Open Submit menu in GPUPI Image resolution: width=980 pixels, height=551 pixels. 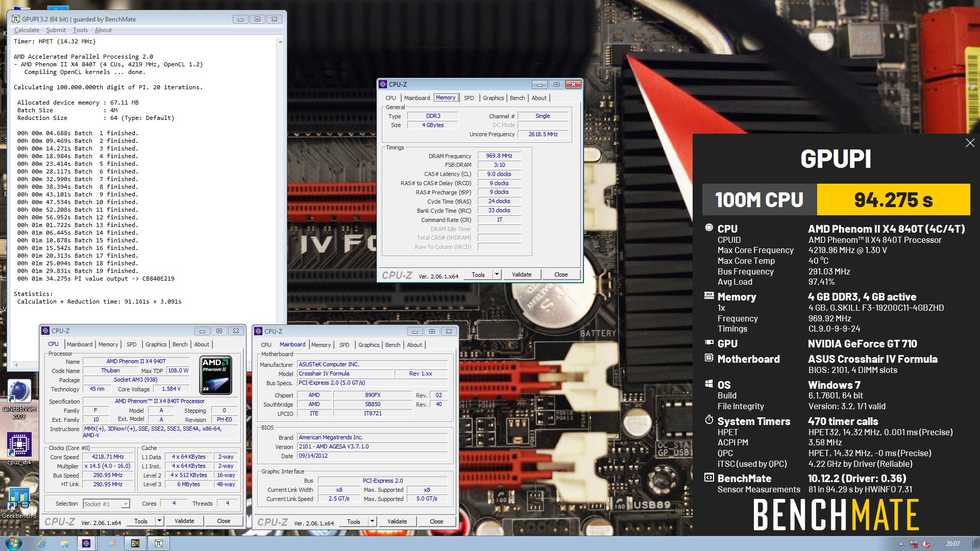coord(56,30)
